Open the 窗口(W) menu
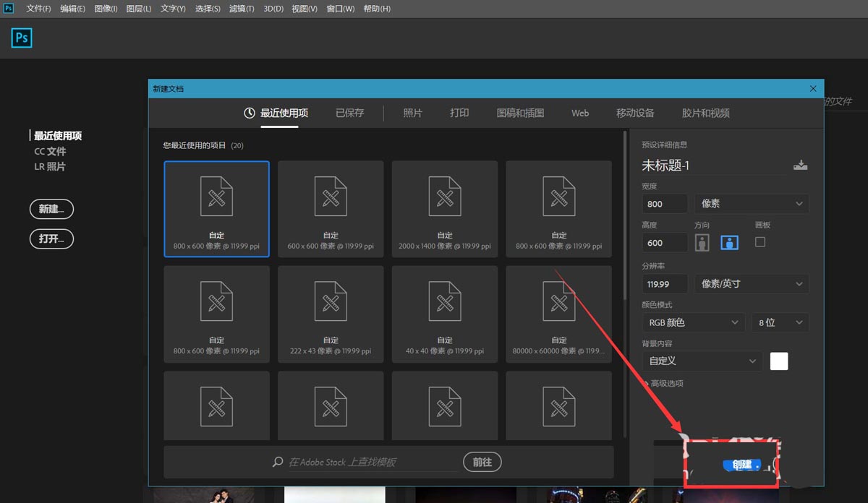The image size is (868, 503). (x=341, y=9)
